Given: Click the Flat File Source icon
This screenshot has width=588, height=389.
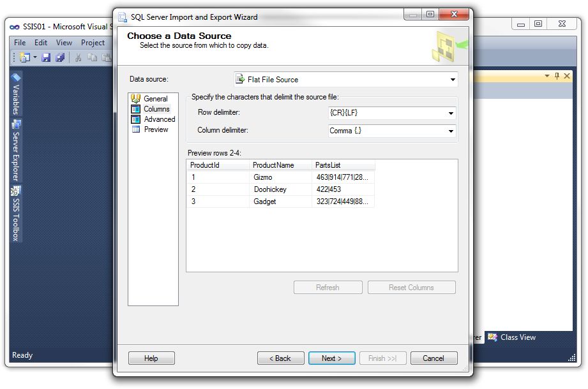Looking at the screenshot, I should tap(239, 79).
